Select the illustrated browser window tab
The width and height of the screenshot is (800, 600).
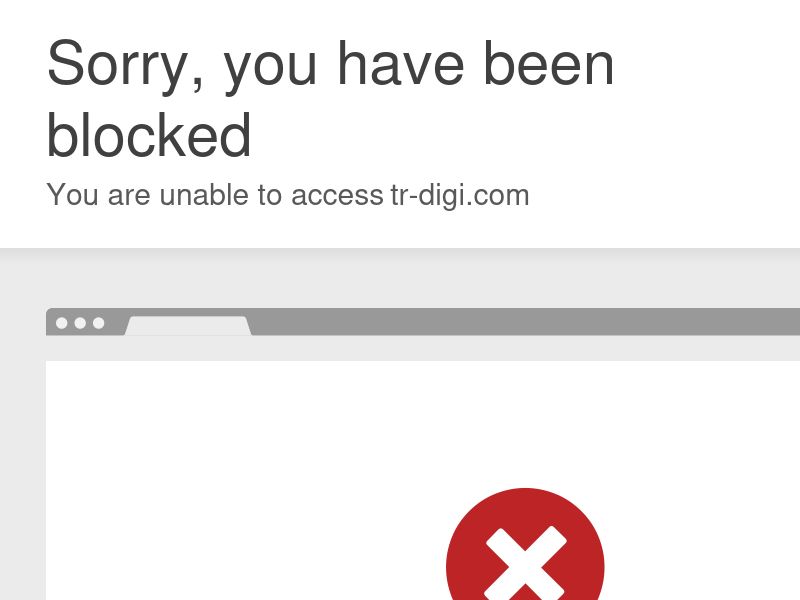pyautogui.click(x=188, y=326)
